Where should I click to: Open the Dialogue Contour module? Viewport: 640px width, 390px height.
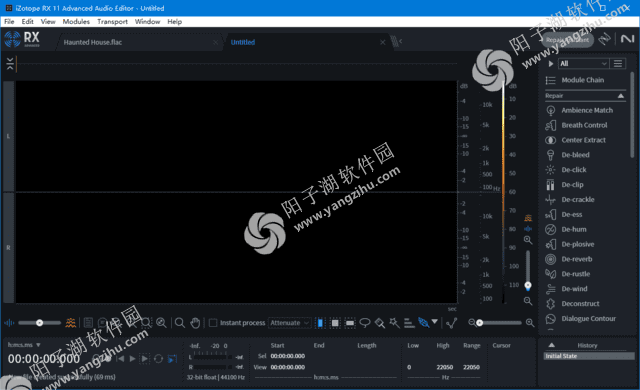(588, 319)
